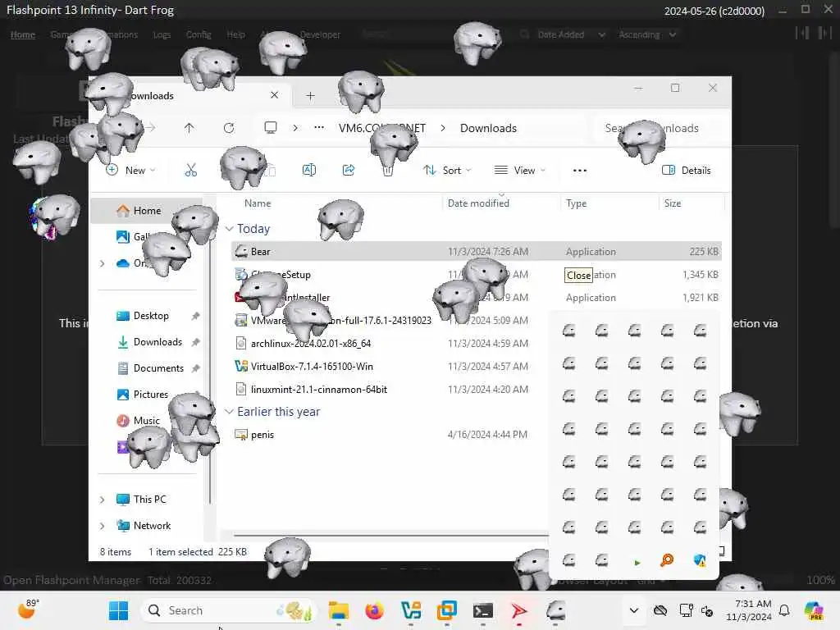Select Desktop in the navigation pane
Screen dimensions: 840x630
coord(151,316)
